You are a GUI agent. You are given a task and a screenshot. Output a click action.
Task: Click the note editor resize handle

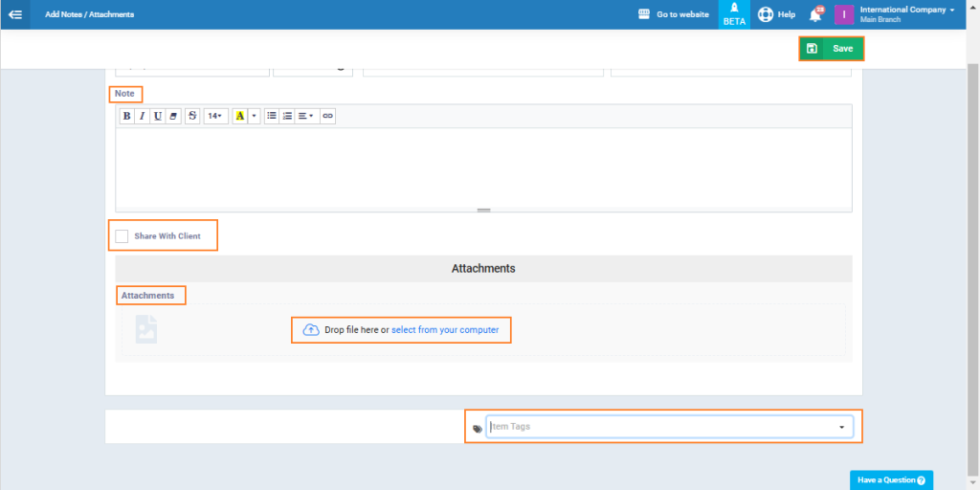483,210
